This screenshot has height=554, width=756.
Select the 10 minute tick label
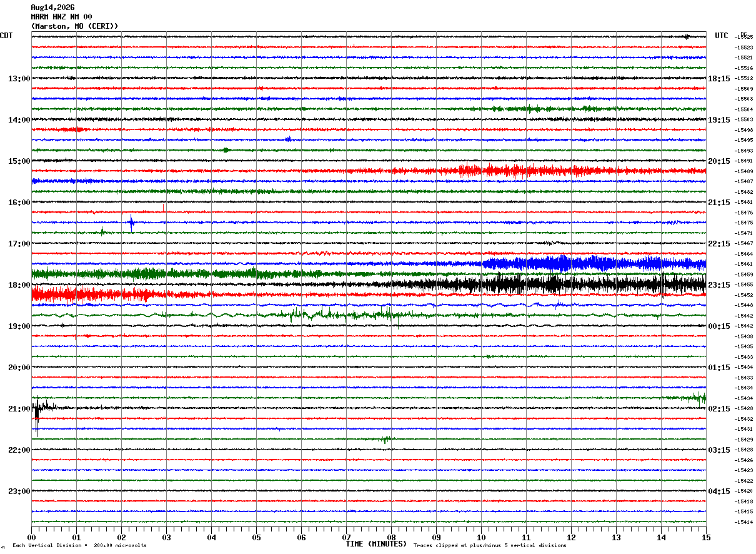pos(481,538)
